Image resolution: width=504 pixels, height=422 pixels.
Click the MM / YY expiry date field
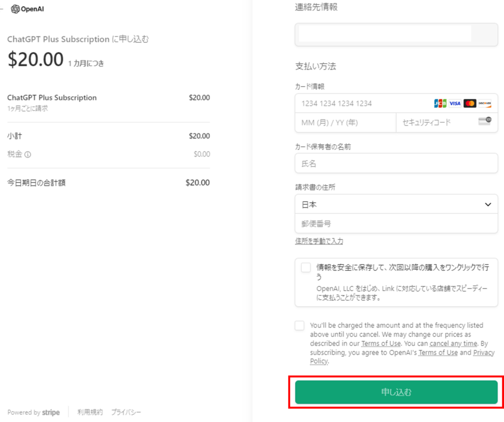pos(345,123)
